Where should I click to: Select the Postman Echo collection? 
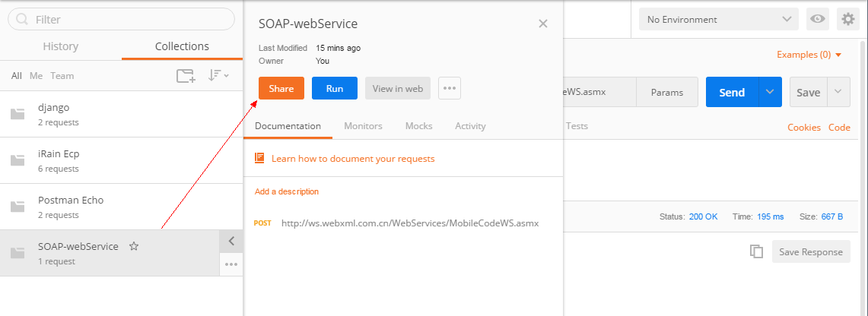[121, 207]
